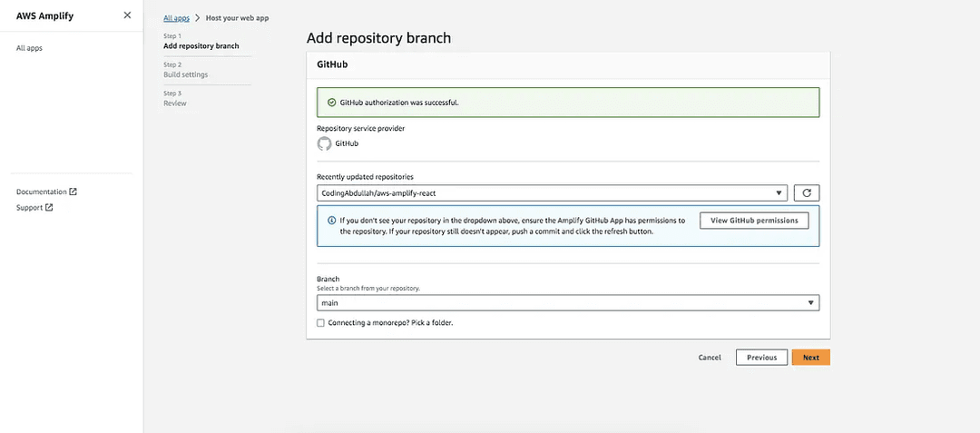Click the refresh repositories icon button
The image size is (980, 433).
[x=807, y=192]
